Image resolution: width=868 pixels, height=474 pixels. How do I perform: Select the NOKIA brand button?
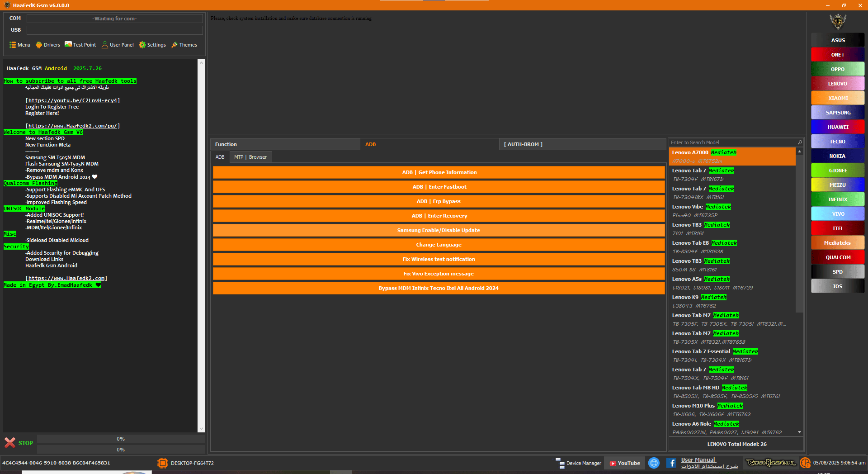tap(838, 156)
